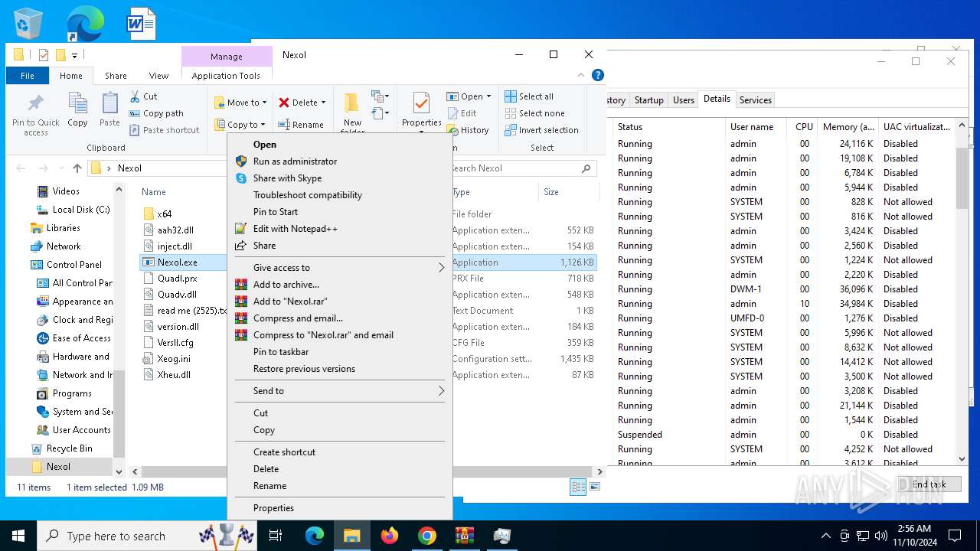Select Network in navigation pane
The image size is (980, 551).
(x=64, y=246)
